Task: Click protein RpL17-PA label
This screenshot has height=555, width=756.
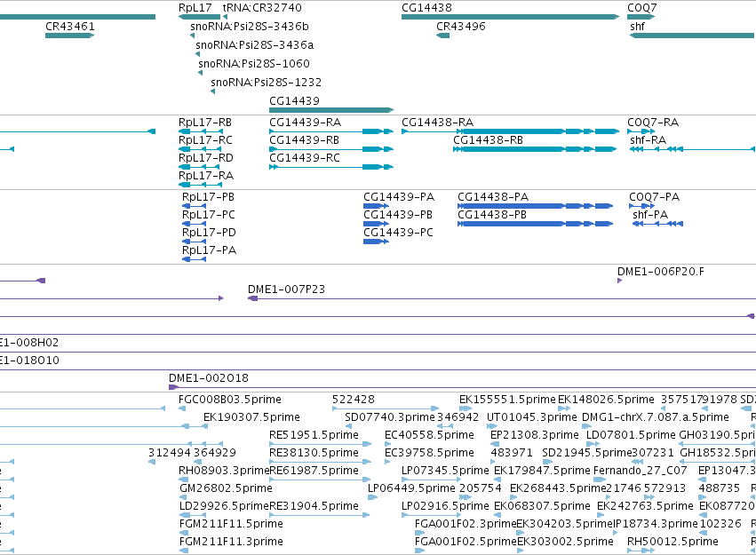Action: 209,250
